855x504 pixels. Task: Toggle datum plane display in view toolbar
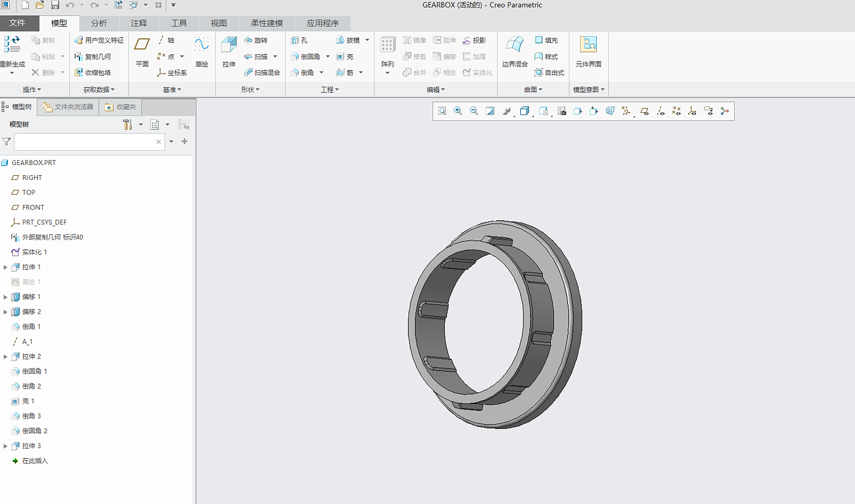(644, 111)
